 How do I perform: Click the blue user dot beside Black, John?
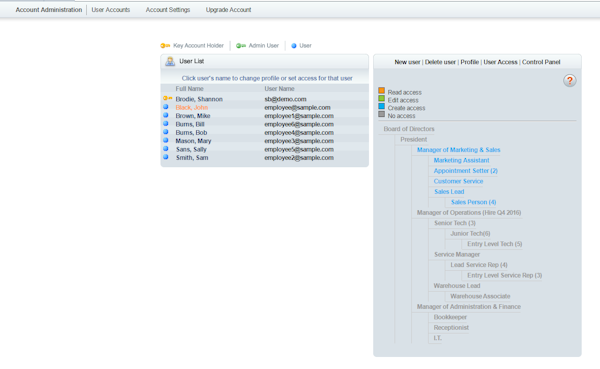pyautogui.click(x=166, y=107)
